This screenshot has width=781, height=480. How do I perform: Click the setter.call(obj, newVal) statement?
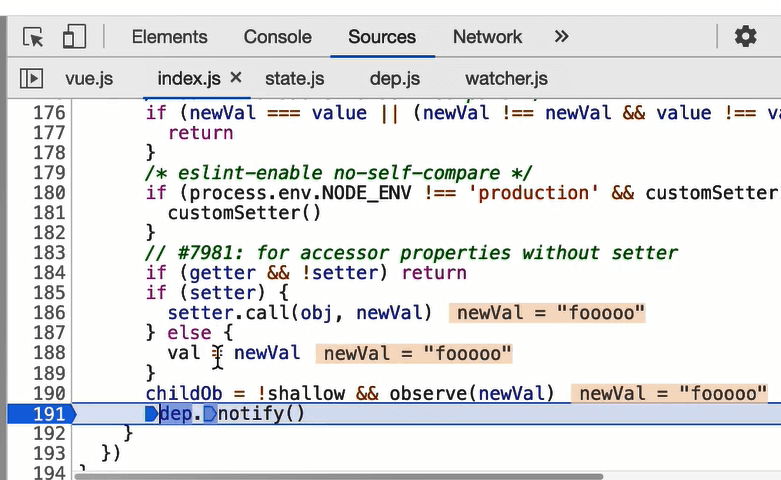[299, 313]
